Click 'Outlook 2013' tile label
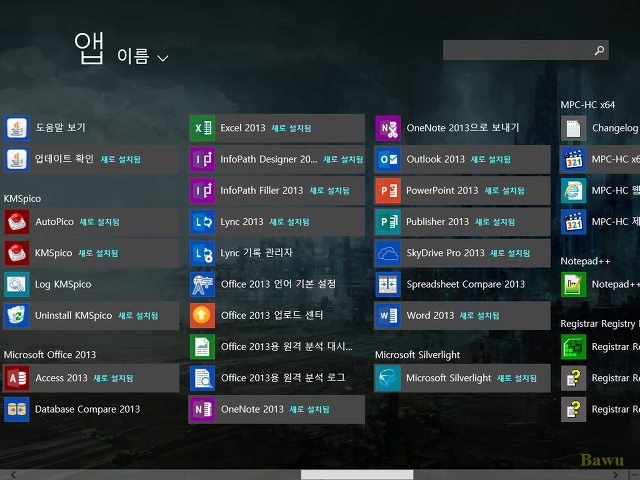 (x=436, y=159)
